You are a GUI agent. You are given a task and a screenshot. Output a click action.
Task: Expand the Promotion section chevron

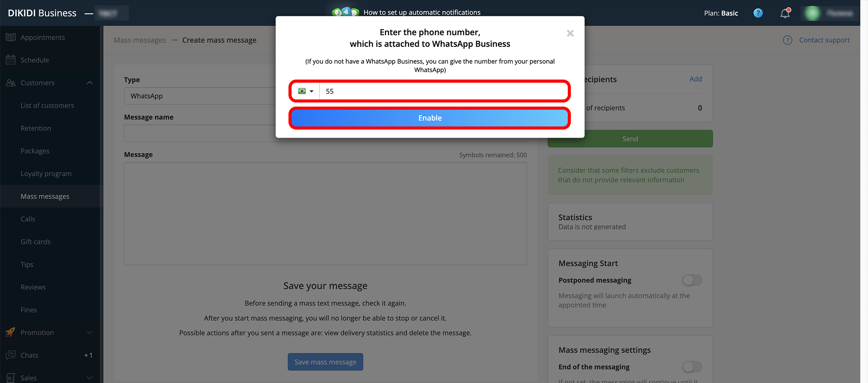[x=90, y=333]
